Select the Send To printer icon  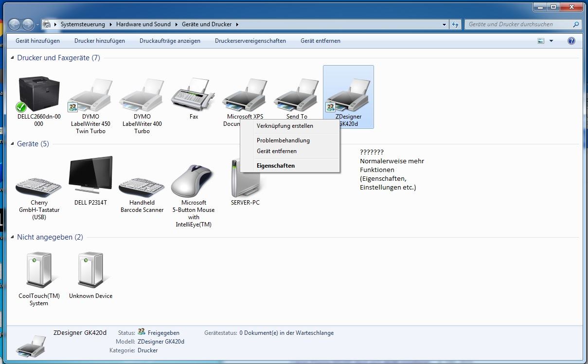click(297, 94)
